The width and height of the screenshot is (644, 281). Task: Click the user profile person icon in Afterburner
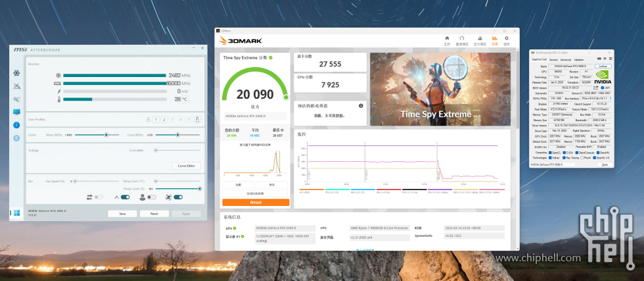pos(149,119)
